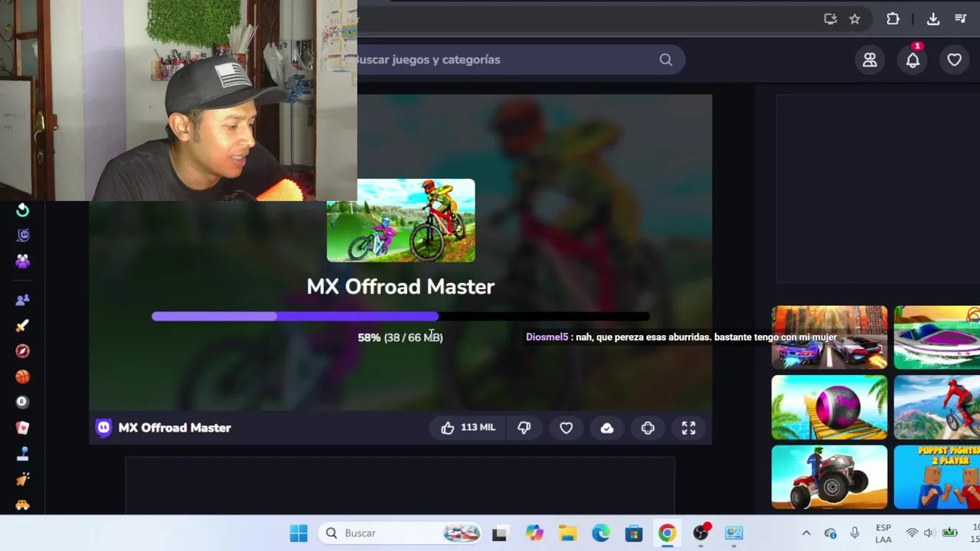Open the joystick casual category icon
980x551 pixels.
point(22,454)
